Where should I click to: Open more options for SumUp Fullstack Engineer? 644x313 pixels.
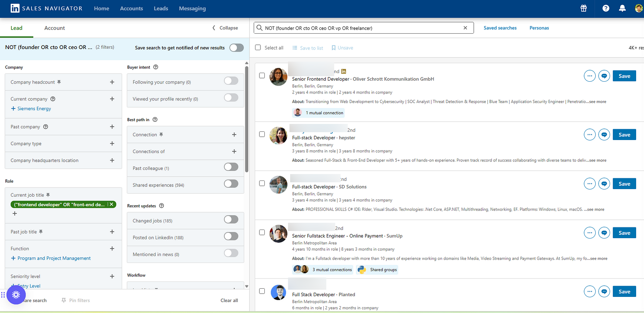click(x=590, y=233)
